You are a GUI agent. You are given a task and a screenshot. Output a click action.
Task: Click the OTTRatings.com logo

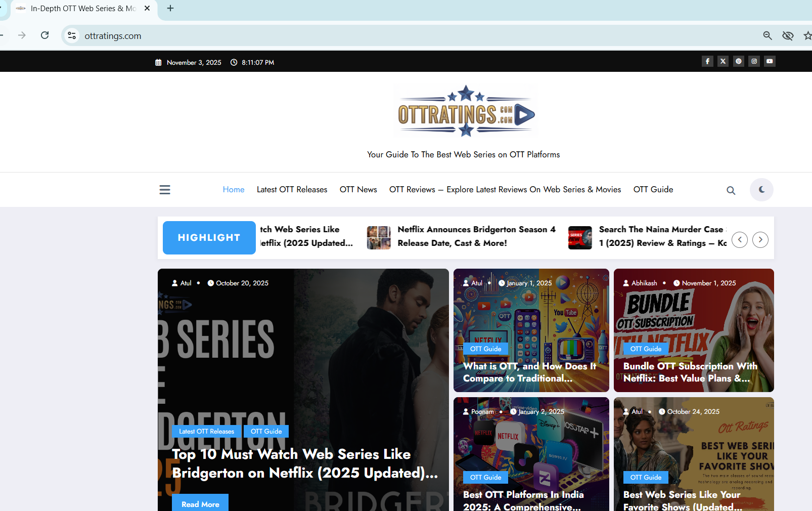pos(466,111)
